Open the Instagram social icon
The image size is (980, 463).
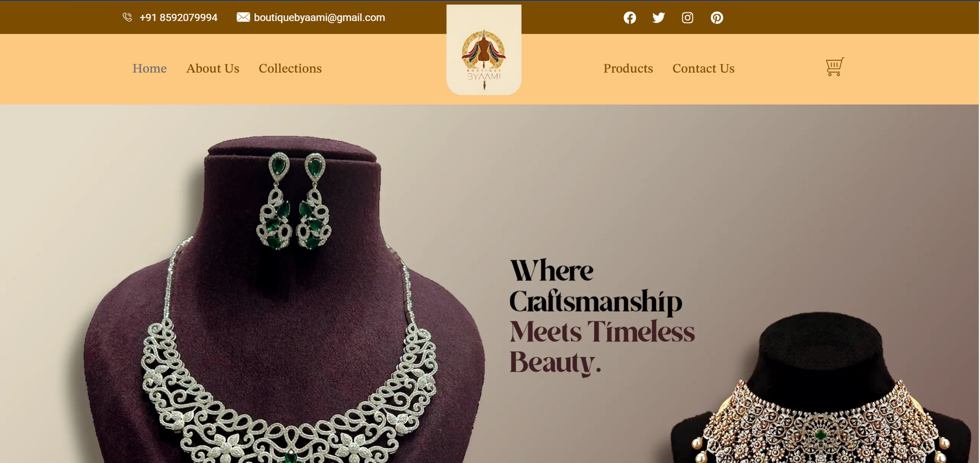(x=687, y=18)
